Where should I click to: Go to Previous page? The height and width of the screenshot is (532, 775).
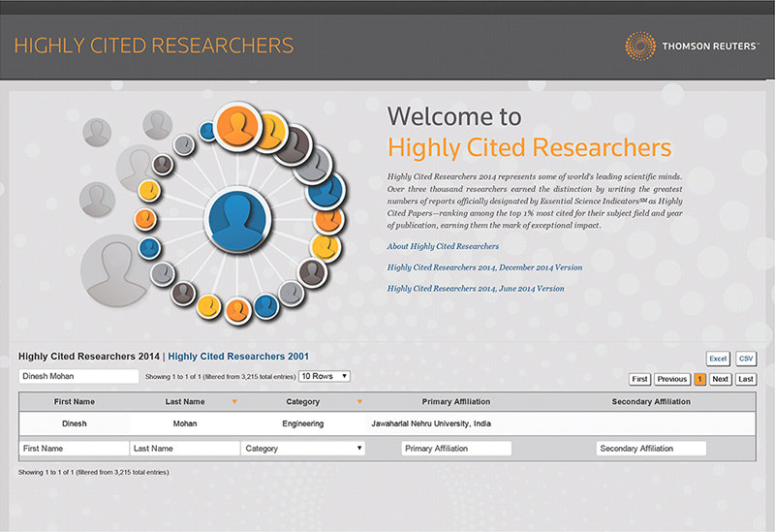click(672, 379)
